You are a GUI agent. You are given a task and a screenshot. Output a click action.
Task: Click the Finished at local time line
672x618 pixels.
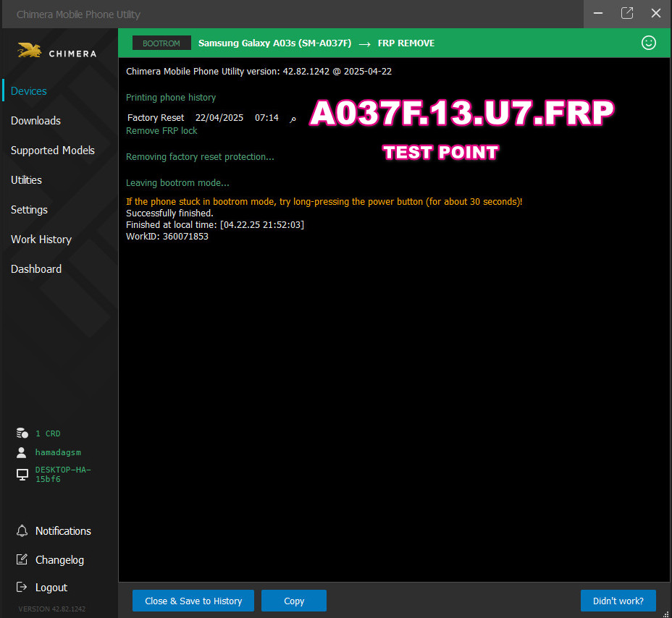(215, 225)
